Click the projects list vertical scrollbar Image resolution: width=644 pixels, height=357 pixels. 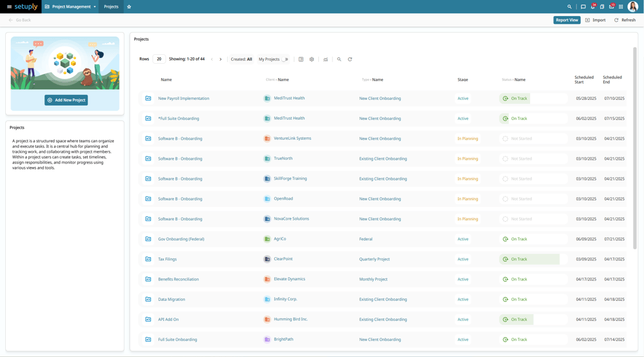pyautogui.click(x=634, y=148)
